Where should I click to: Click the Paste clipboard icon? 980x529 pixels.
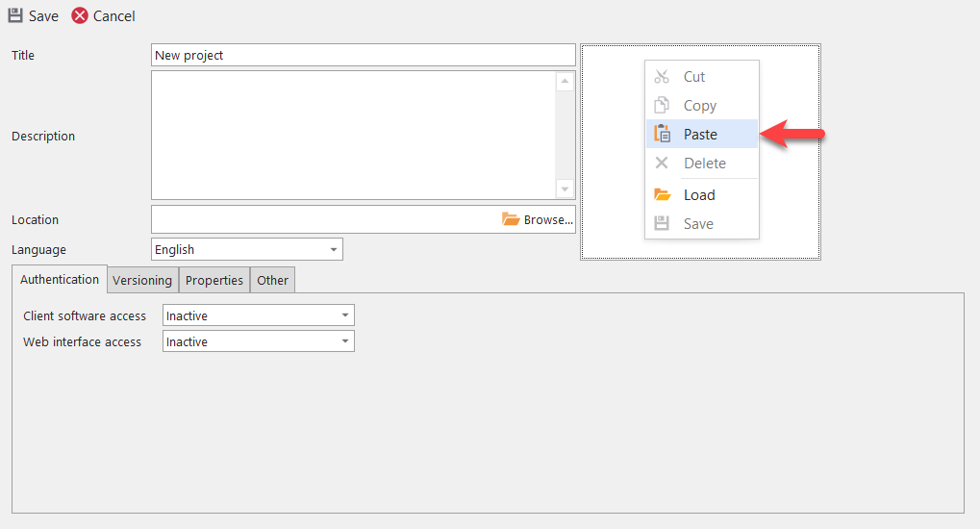[662, 135]
